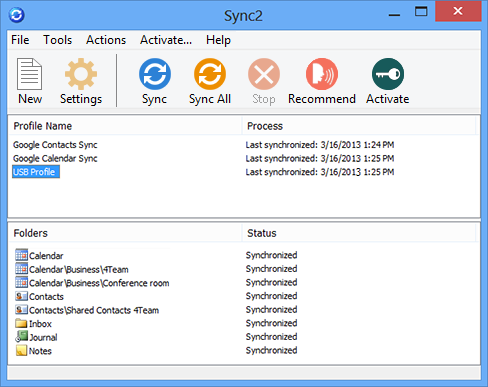The width and height of the screenshot is (488, 387).
Task: Open the Recommend icon
Action: tap(322, 74)
